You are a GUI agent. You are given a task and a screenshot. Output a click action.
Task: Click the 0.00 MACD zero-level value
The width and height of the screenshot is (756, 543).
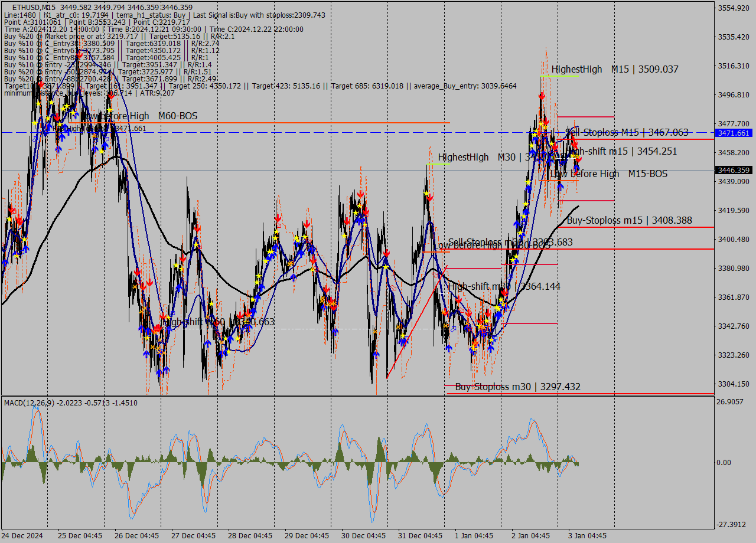tap(724, 463)
